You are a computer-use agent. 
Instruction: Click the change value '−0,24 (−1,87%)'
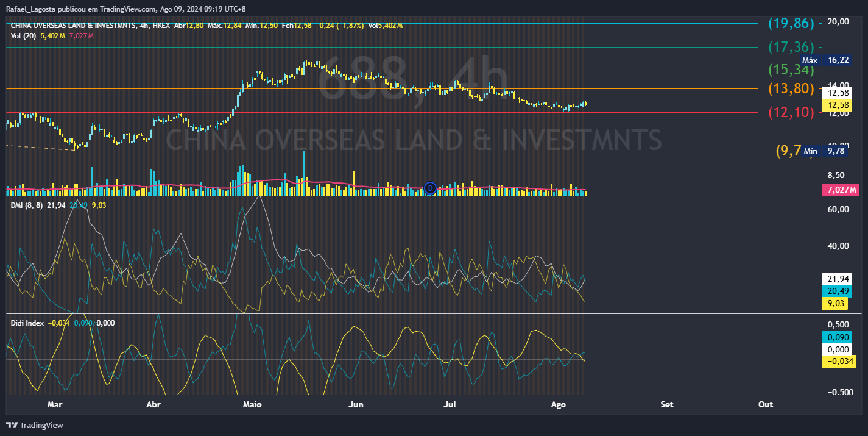(339, 26)
